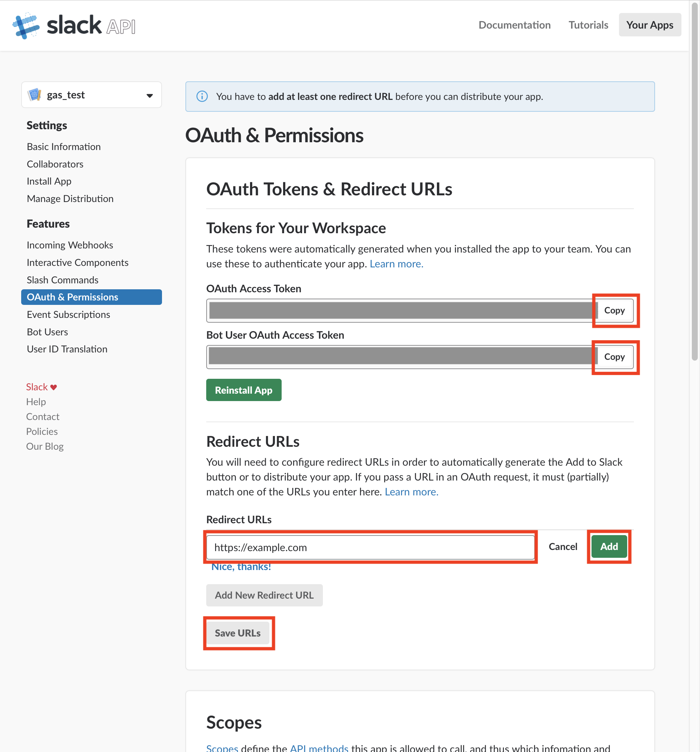
Task: Open the Tutorials menu item
Action: pyautogui.click(x=588, y=25)
